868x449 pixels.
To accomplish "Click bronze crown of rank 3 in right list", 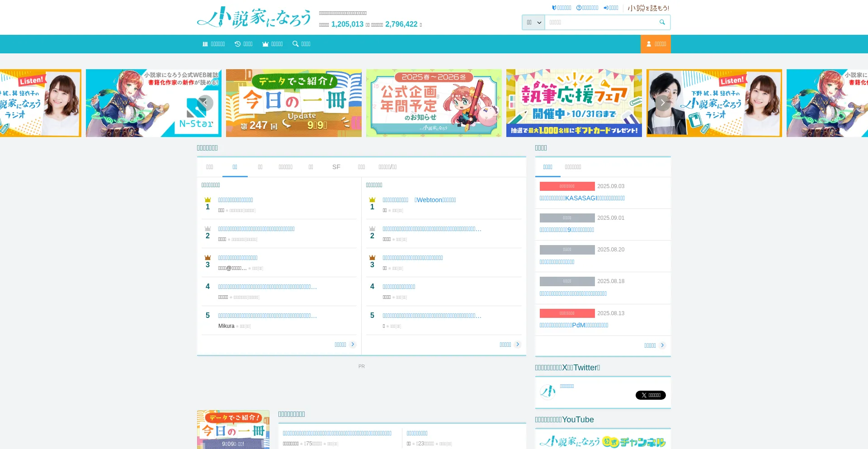I will click(x=373, y=258).
